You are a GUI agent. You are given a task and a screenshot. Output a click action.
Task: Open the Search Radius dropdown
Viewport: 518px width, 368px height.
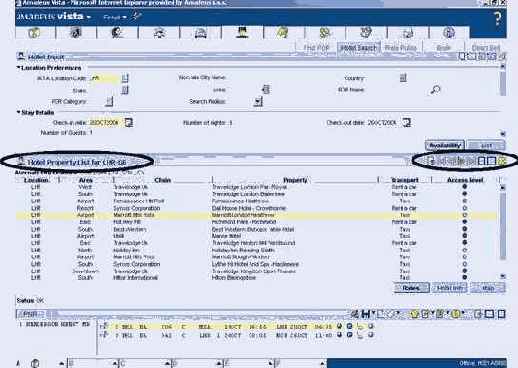pos(258,101)
